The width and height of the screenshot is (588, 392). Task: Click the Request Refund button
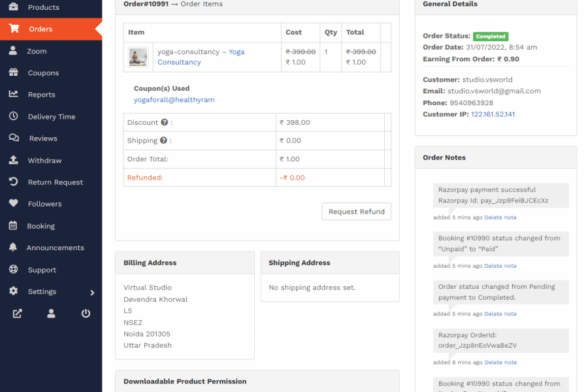coord(356,212)
